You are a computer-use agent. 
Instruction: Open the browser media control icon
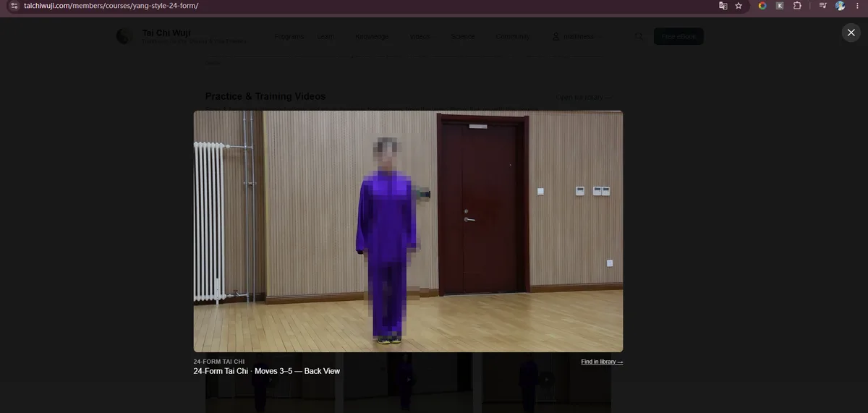coord(822,5)
